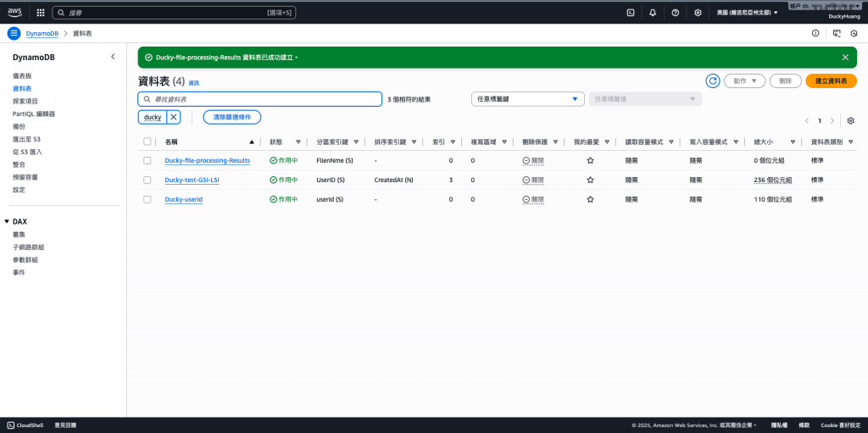Open 叢集 under DAX

[x=19, y=234]
